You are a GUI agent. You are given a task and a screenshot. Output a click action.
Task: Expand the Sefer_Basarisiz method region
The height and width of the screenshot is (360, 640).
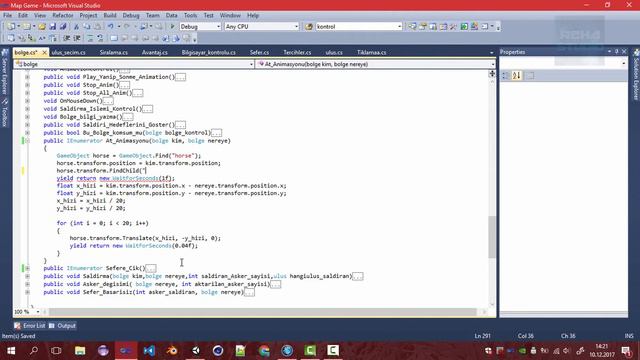tap(27, 292)
